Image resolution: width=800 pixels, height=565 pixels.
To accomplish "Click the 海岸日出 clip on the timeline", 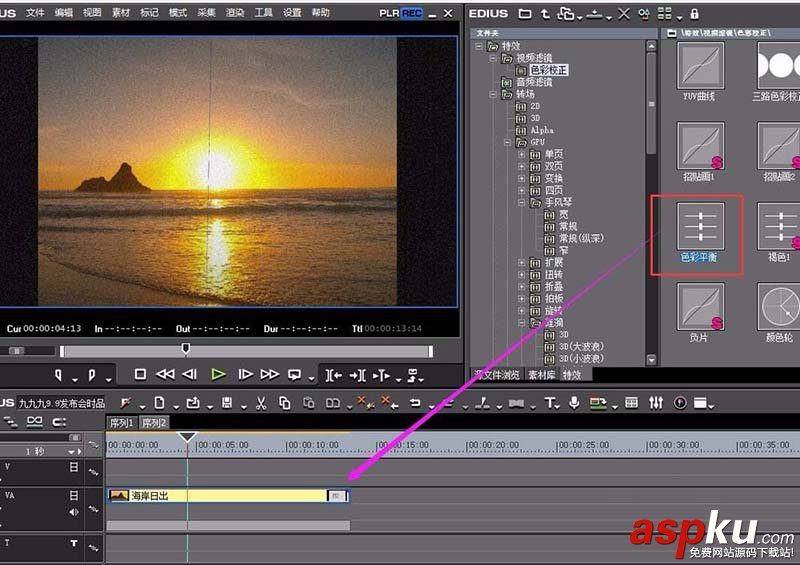I will (229, 496).
